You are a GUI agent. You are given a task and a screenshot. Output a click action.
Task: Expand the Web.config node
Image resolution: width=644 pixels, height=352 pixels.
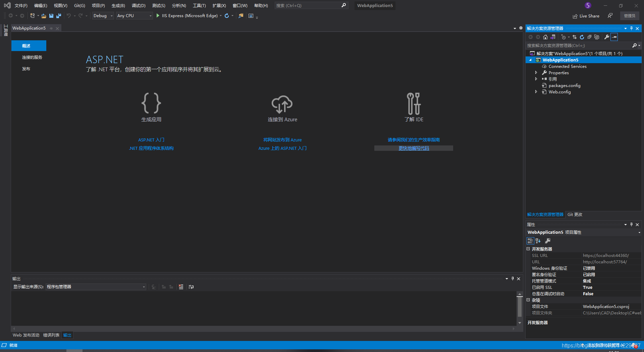(x=536, y=92)
